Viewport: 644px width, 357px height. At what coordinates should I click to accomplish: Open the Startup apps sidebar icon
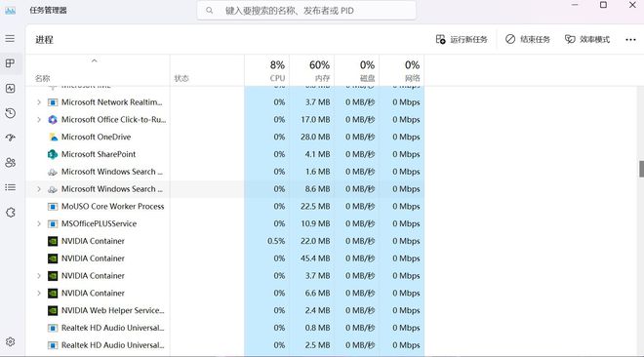[x=11, y=138]
